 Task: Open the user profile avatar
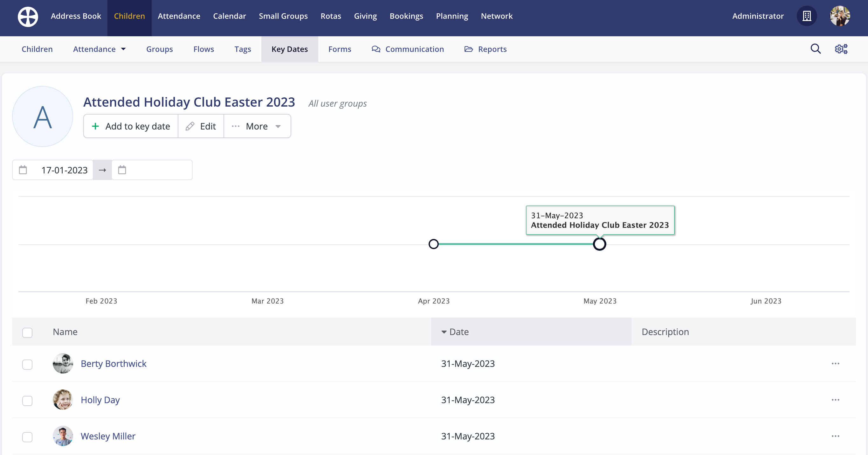point(840,16)
